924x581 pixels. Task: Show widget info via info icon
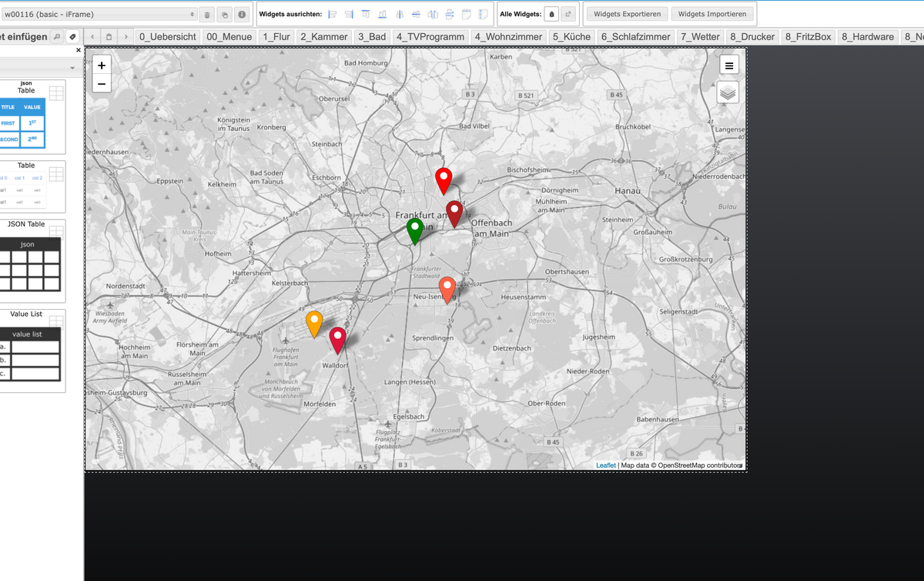pyautogui.click(x=242, y=15)
